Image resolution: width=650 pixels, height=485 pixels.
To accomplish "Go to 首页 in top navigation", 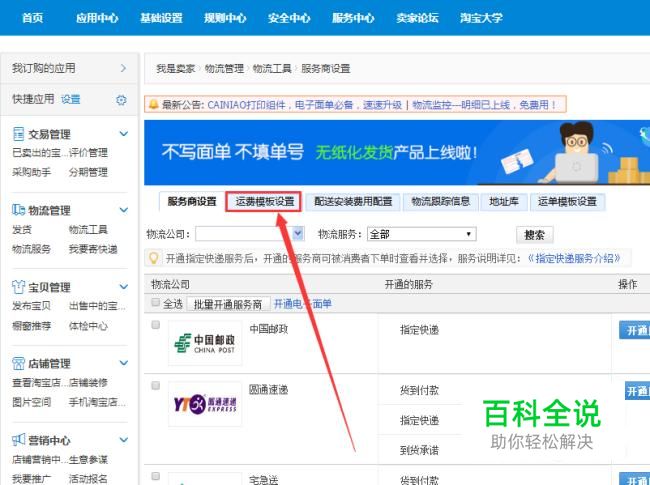I will pos(32,18).
